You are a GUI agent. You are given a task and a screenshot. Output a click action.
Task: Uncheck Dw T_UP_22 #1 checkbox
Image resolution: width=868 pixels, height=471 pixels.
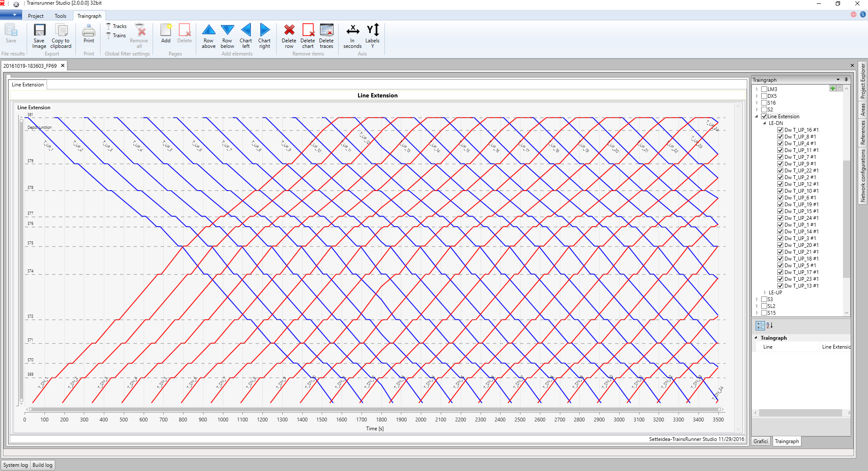[780, 171]
